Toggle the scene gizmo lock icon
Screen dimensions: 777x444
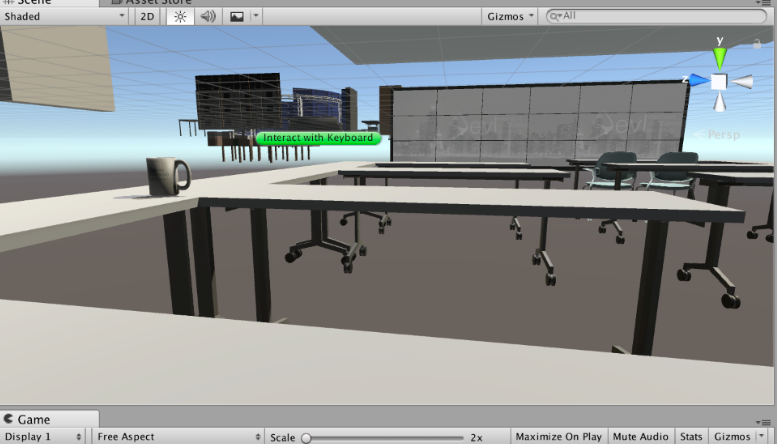click(x=757, y=44)
